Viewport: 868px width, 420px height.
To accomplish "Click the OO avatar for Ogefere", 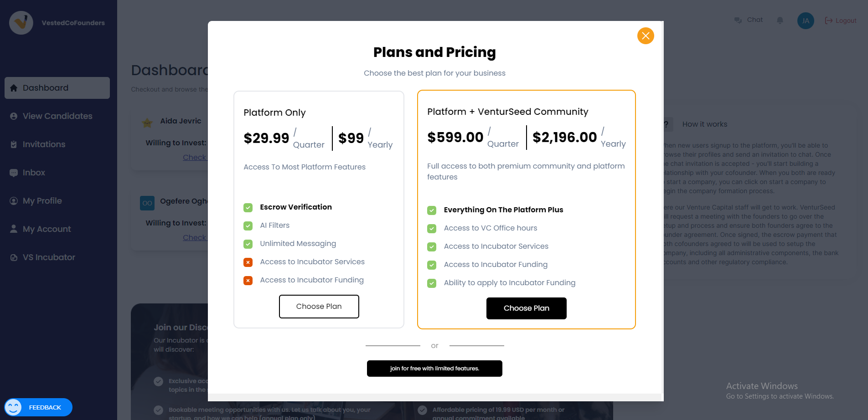I will coord(147,203).
